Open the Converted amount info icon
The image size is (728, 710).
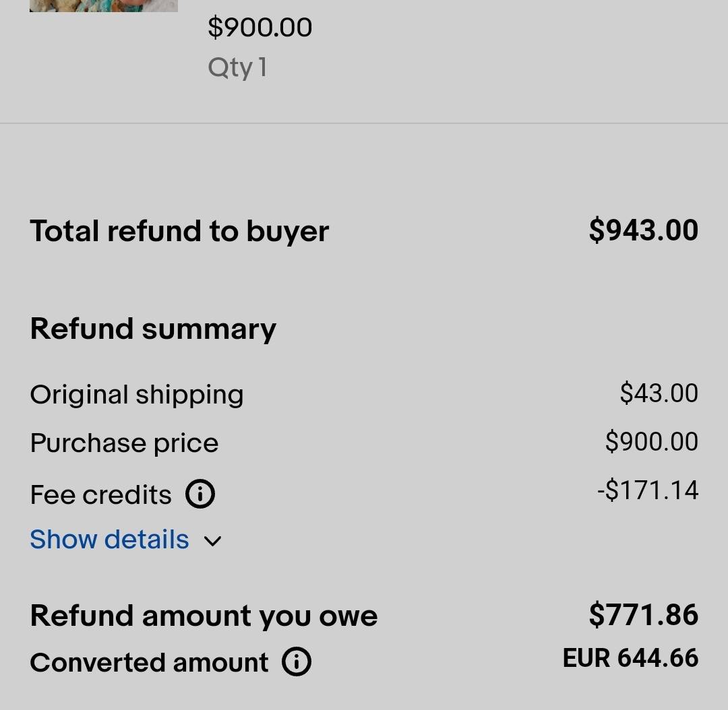tap(296, 661)
